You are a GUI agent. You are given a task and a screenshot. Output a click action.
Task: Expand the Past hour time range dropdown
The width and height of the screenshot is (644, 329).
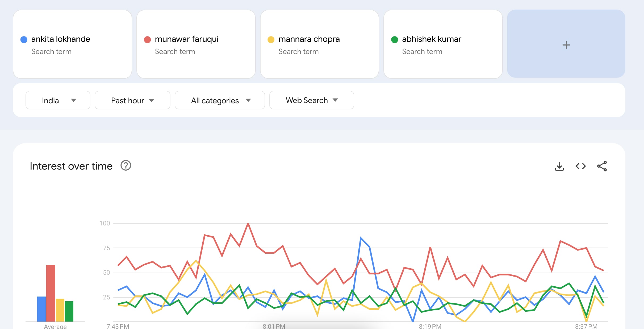[x=132, y=100]
